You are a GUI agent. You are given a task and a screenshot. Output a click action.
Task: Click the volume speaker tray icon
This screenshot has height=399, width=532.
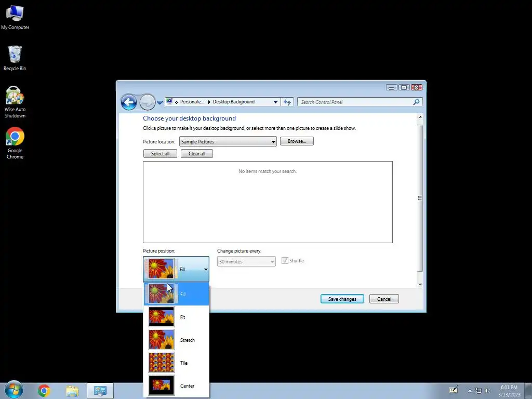tap(488, 391)
